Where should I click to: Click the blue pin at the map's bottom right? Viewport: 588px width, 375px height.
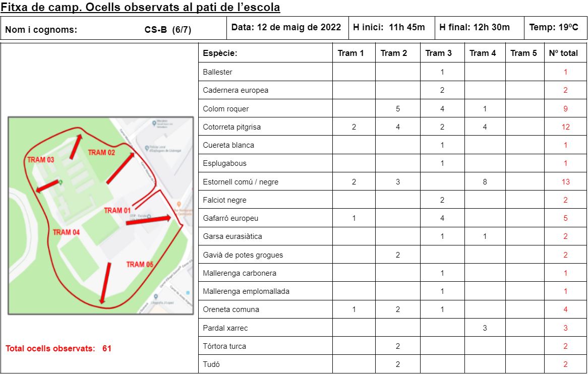(187, 294)
